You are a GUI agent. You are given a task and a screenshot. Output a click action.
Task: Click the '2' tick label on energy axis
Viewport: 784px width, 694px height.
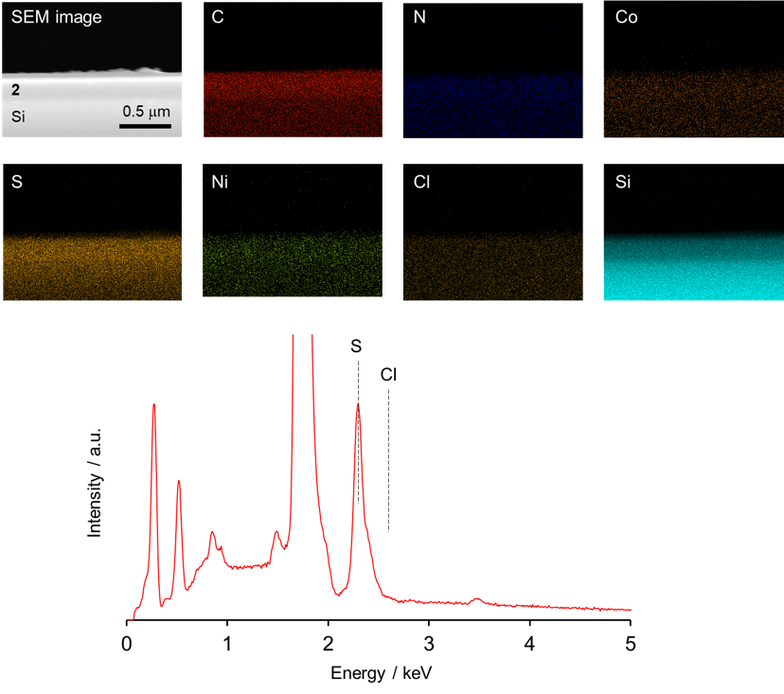[x=328, y=644]
